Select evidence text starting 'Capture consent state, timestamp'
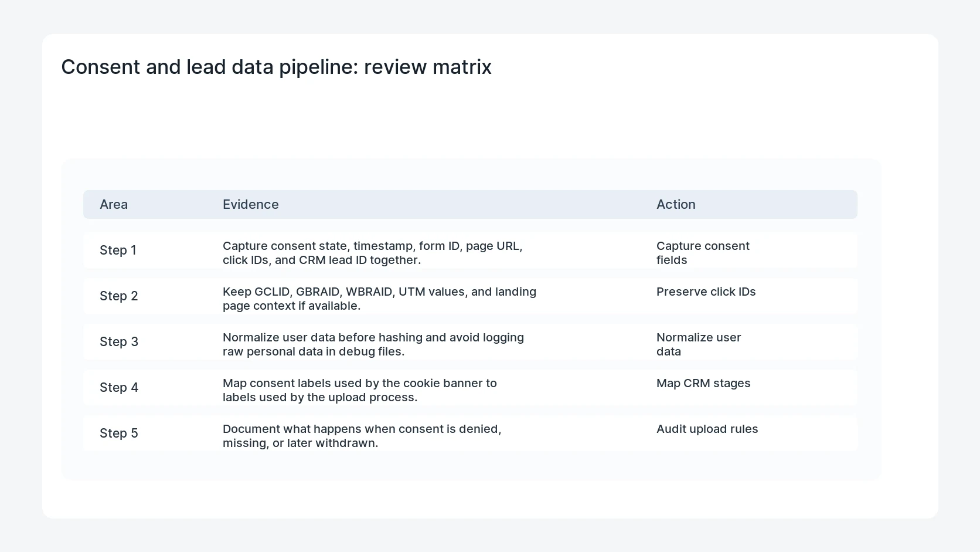Screen dimensions: 980x552 click(x=373, y=253)
